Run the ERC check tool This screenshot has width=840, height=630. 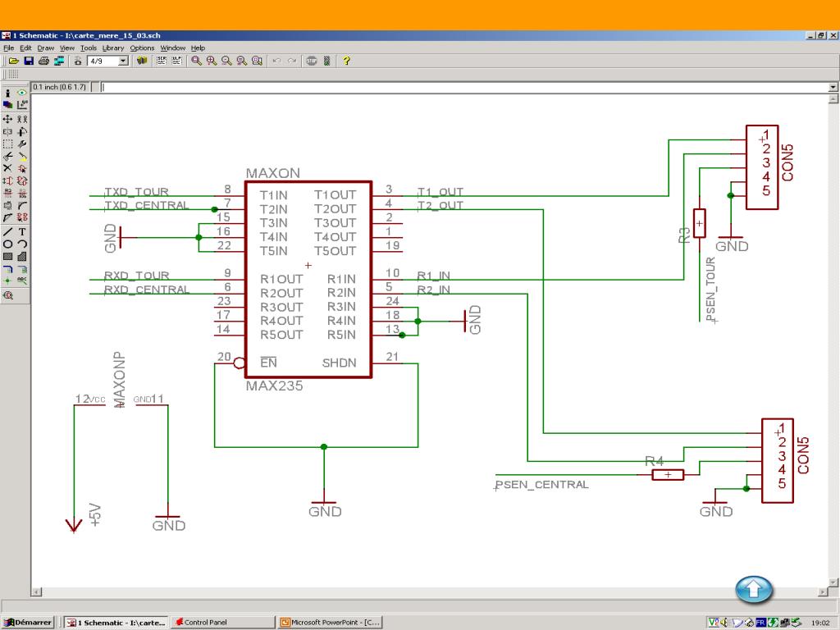click(7, 295)
